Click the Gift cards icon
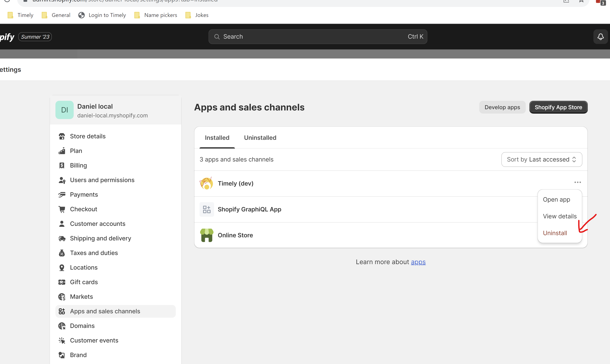Viewport: 610px width, 364px height. (x=62, y=282)
